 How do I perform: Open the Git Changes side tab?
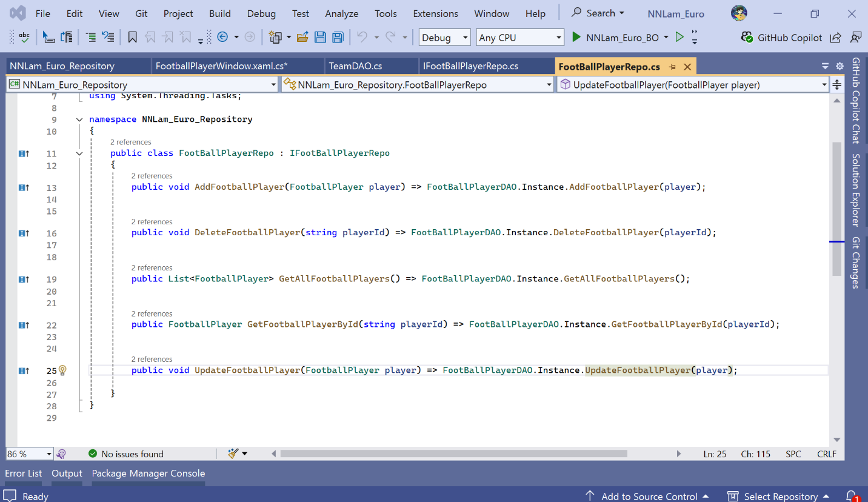point(856,263)
